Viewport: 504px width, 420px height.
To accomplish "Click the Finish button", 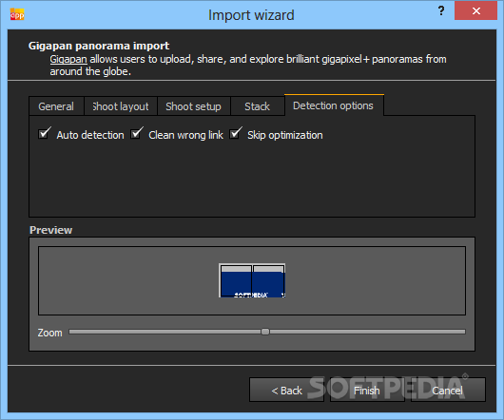I will pyautogui.click(x=367, y=390).
